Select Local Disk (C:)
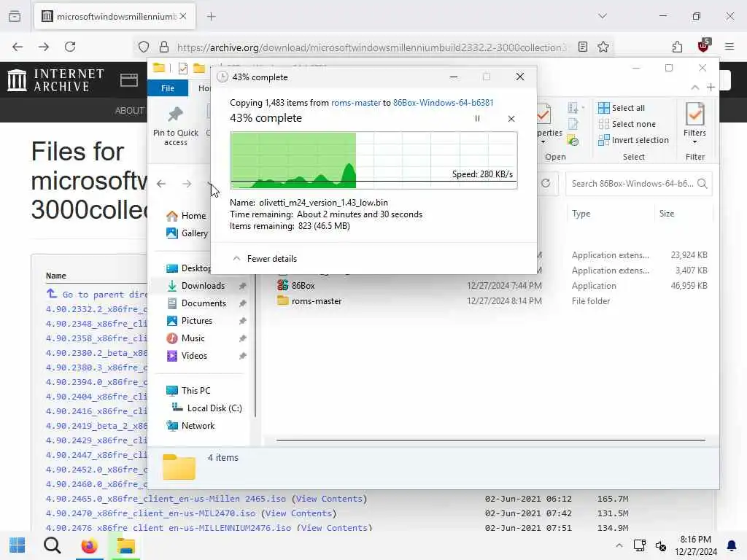This screenshot has height=560, width=747. tap(206, 408)
